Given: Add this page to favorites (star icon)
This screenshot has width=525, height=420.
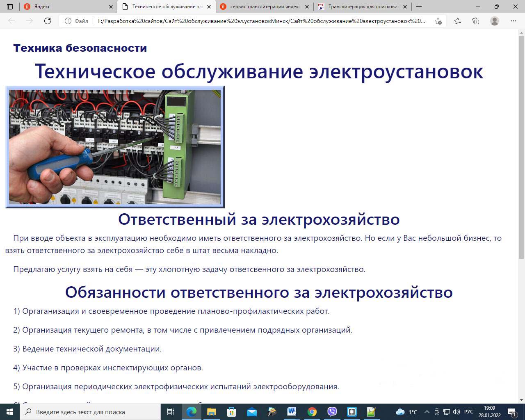Looking at the screenshot, I should coord(438,21).
